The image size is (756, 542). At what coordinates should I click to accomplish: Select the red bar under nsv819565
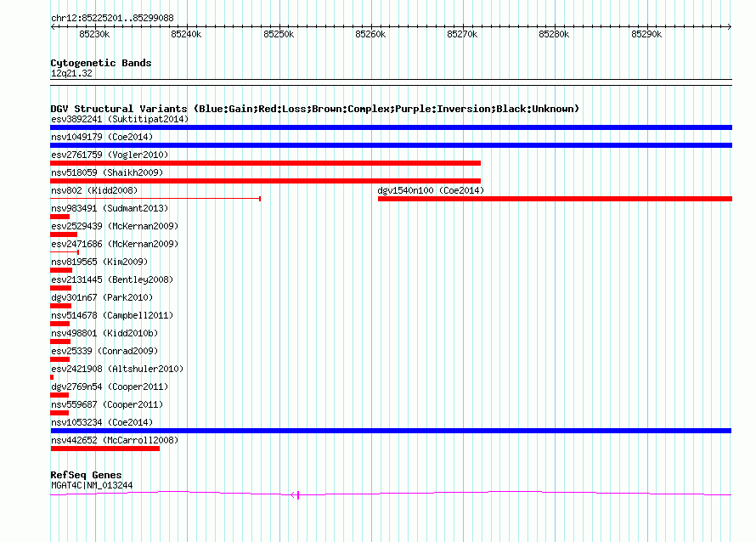[x=61, y=270]
